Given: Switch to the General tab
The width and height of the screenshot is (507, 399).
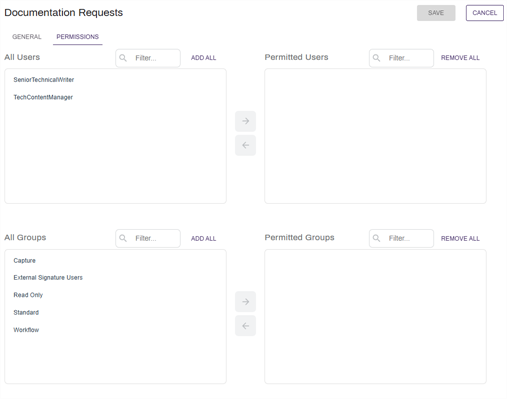Looking at the screenshot, I should pyautogui.click(x=27, y=37).
